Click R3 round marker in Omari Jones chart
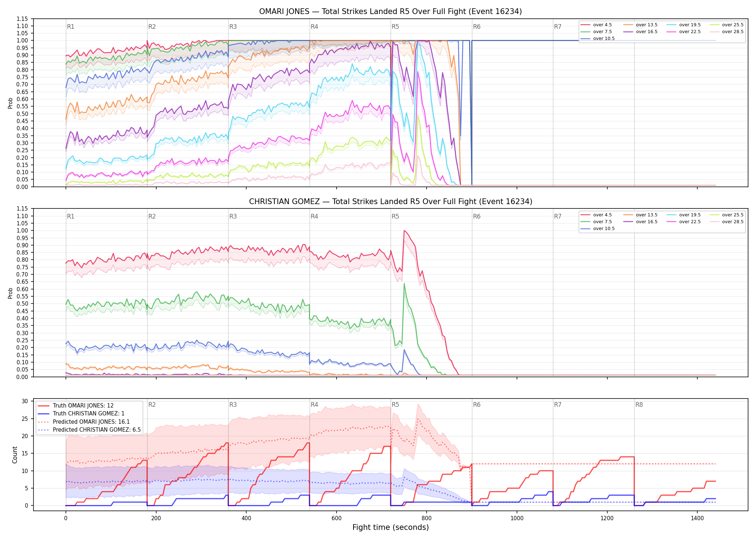756x540 pixels. 233,27
